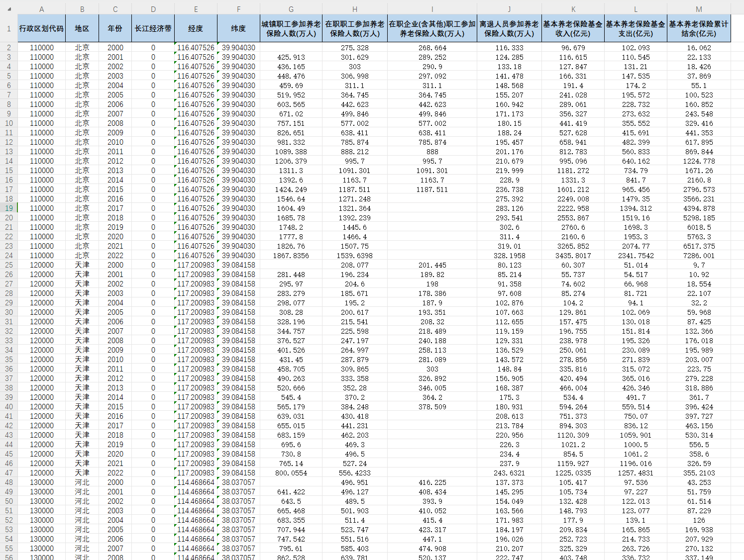Select the cell containing 3435.8017
The image size is (744, 560).
[x=573, y=255]
